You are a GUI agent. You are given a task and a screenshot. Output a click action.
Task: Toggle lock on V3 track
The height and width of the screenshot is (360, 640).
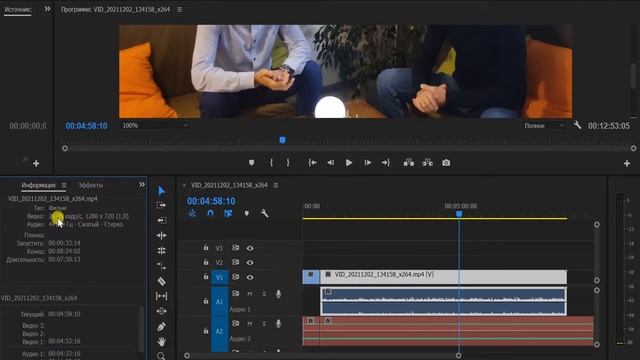pos(206,248)
